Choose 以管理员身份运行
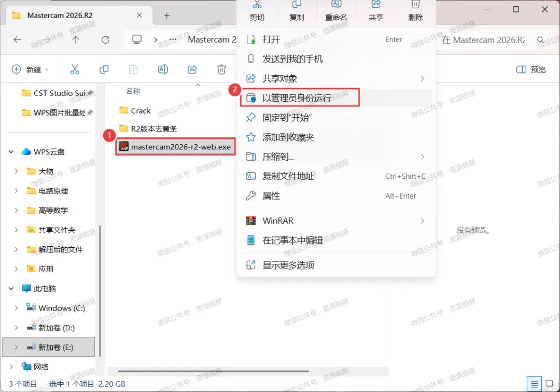This screenshot has height=392, width=560. 336,98
